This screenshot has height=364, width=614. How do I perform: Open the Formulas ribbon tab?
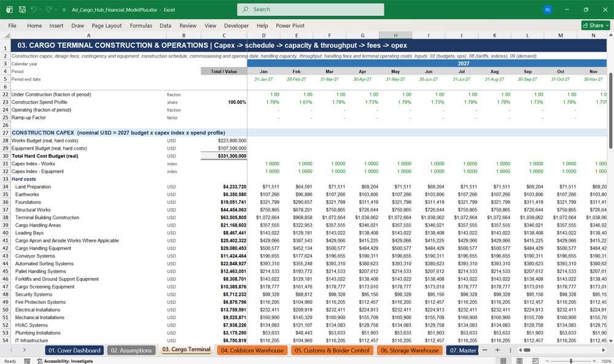coord(141,25)
